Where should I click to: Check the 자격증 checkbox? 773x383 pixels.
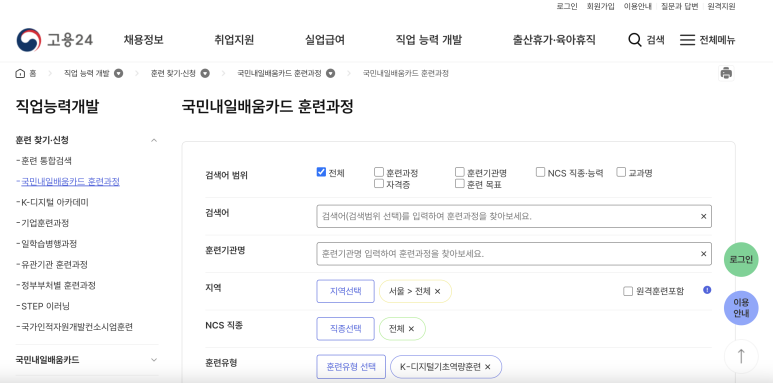pyautogui.click(x=379, y=184)
